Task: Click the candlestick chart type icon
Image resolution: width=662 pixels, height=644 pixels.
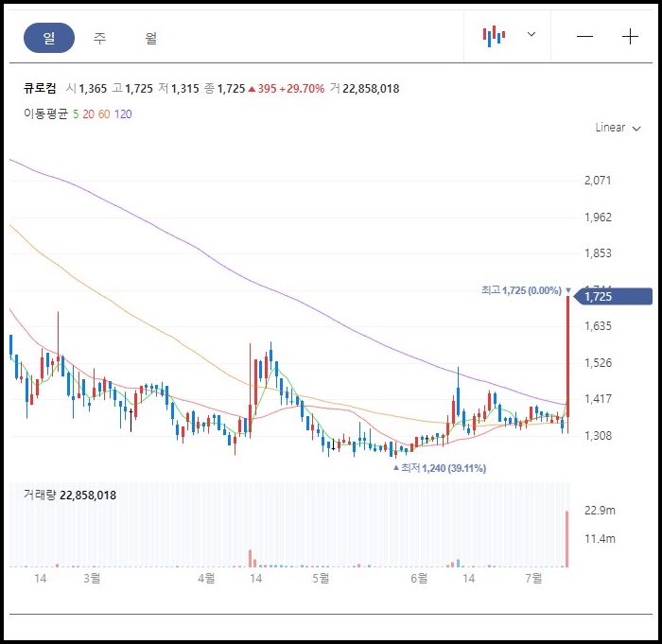Action: pos(494,36)
